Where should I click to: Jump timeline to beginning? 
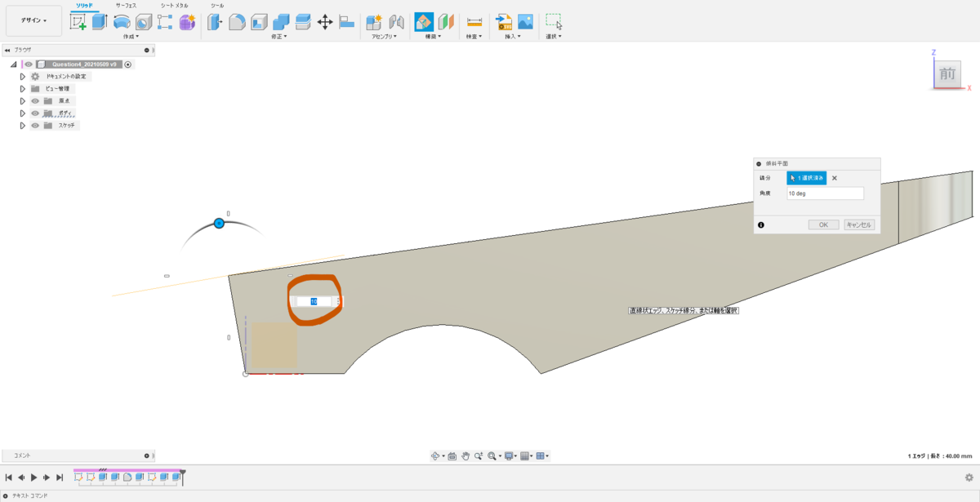click(x=9, y=477)
